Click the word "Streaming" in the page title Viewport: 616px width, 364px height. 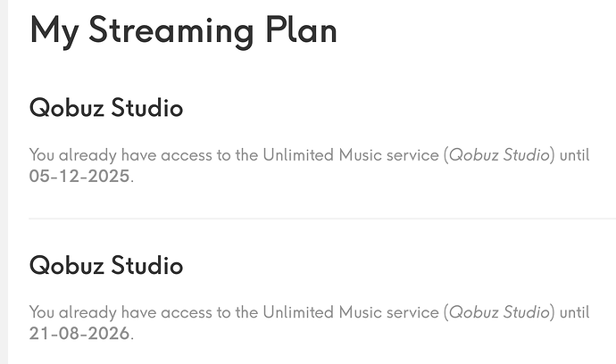tap(171, 30)
